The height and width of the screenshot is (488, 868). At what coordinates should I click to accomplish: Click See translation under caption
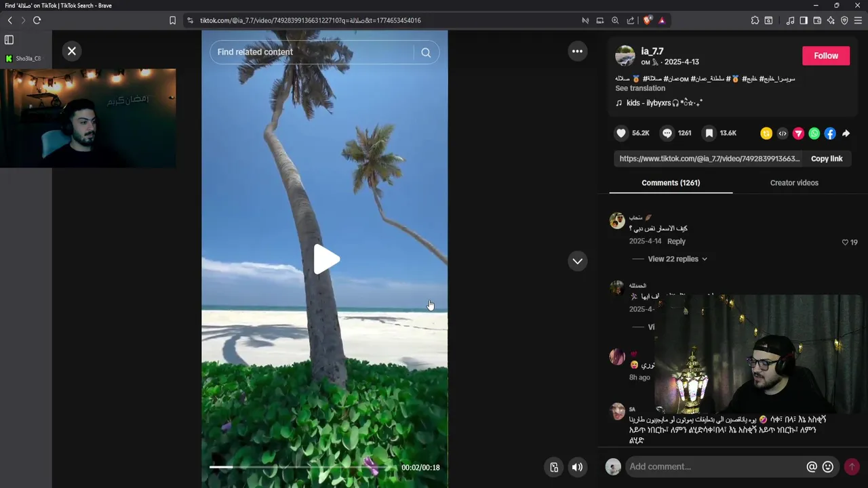coord(640,88)
